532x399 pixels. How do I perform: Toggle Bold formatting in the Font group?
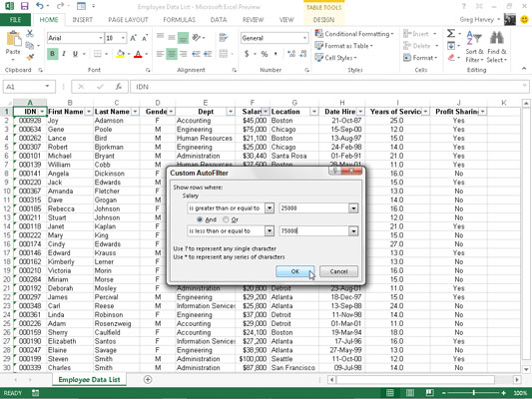click(x=52, y=54)
